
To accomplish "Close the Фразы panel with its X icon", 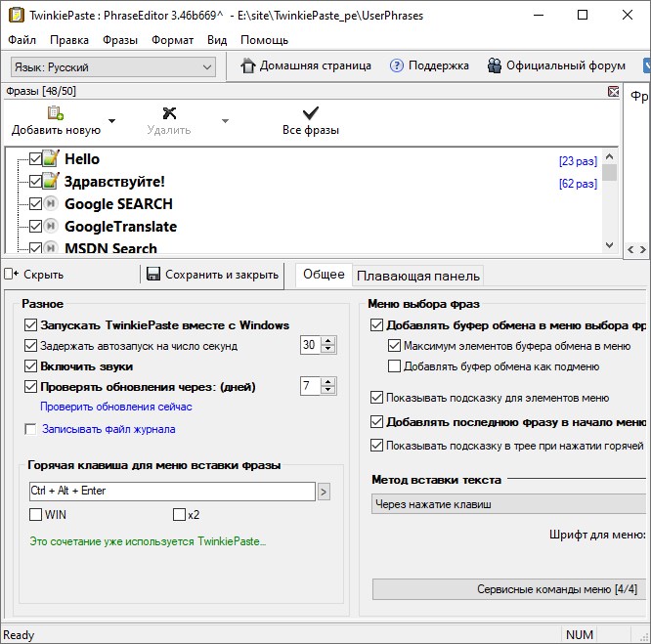I will coord(613,91).
